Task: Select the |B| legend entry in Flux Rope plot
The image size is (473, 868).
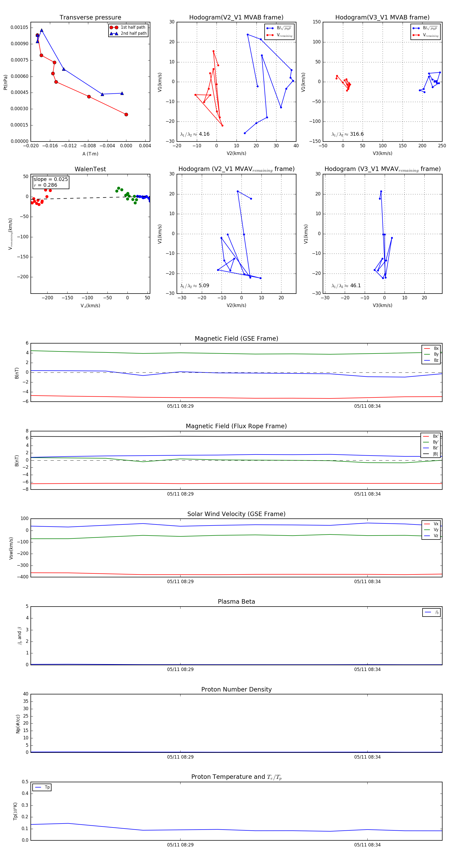Action: pyautogui.click(x=431, y=454)
